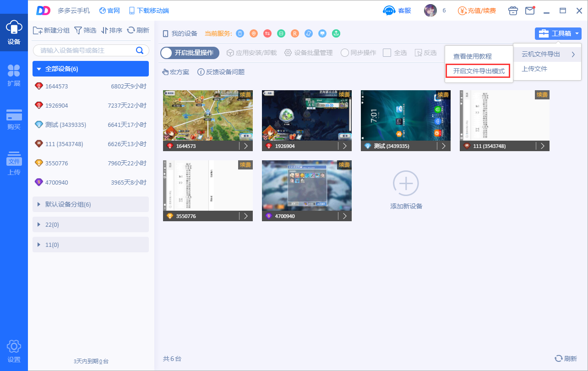
Task: Click the search magnifier in device search box
Action: 140,50
